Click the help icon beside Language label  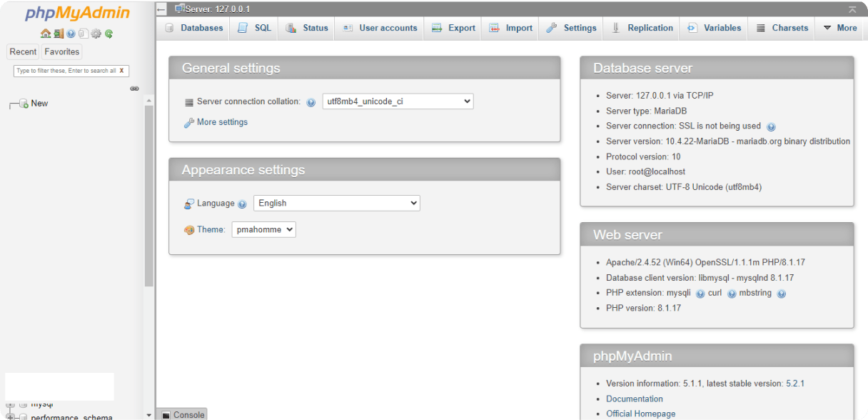tap(242, 204)
